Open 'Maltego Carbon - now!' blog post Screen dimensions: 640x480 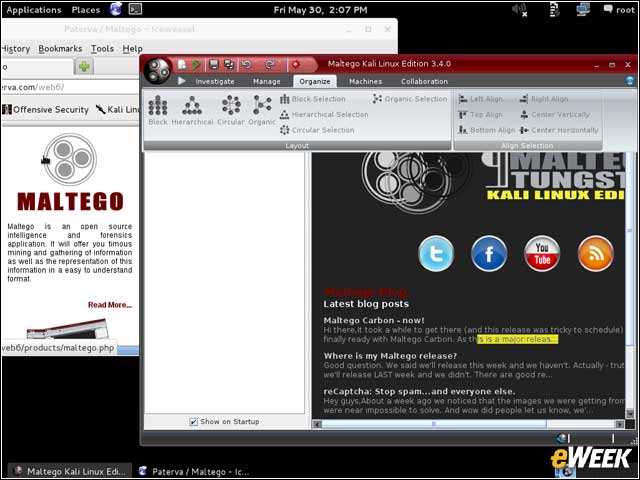click(x=374, y=320)
